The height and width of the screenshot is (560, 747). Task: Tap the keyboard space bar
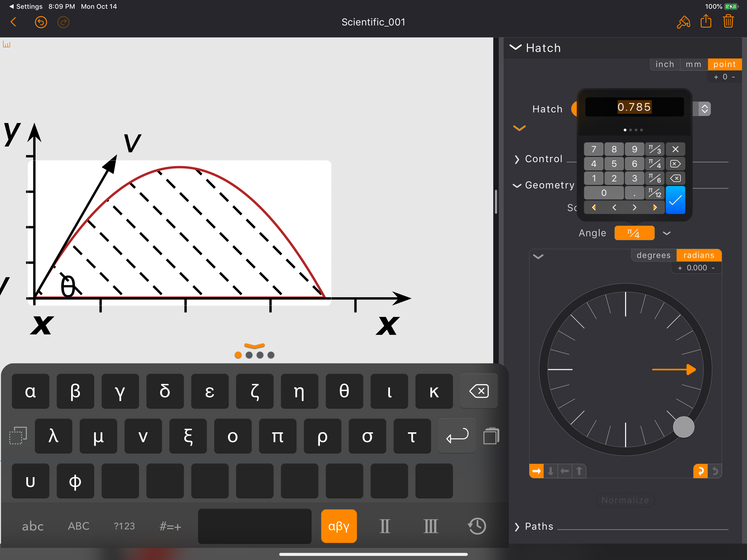click(255, 526)
